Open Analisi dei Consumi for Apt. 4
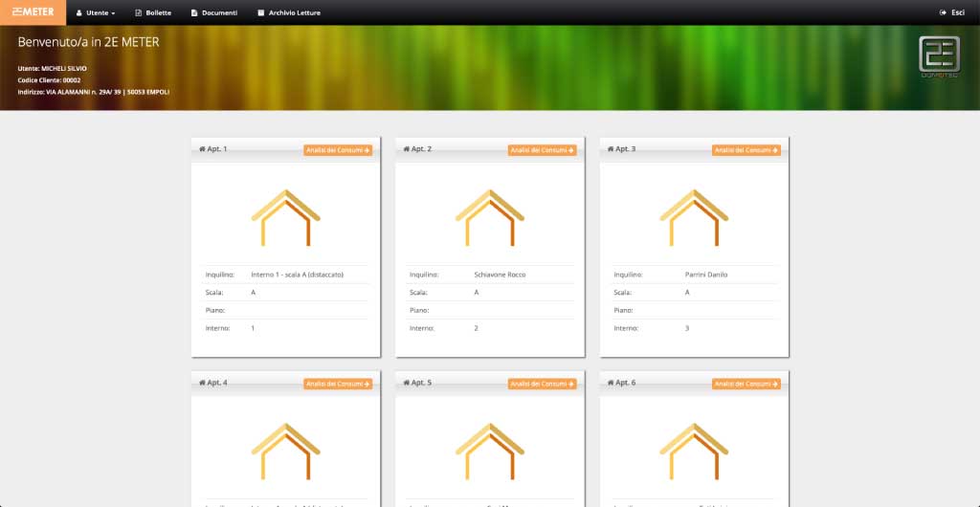Viewport: 980px width, 507px height. pyautogui.click(x=338, y=384)
